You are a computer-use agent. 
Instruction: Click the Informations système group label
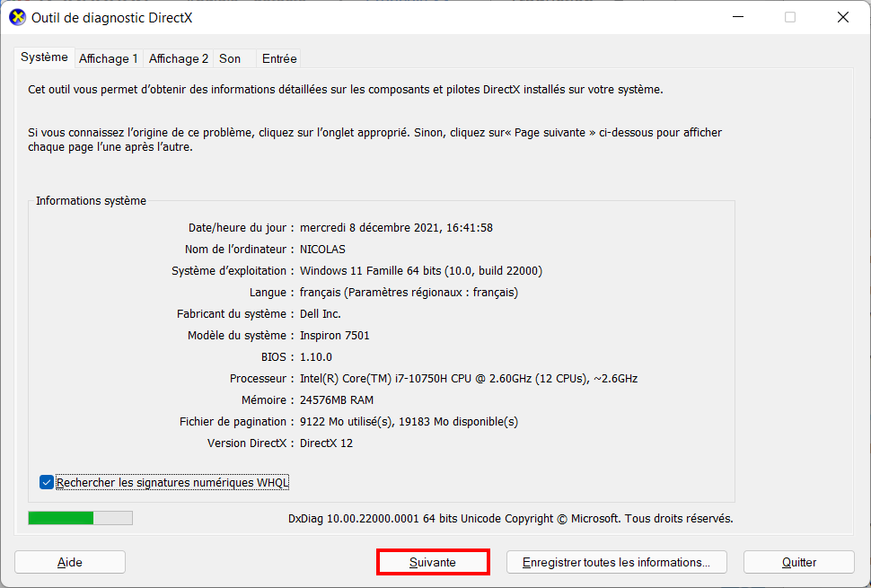pos(91,201)
